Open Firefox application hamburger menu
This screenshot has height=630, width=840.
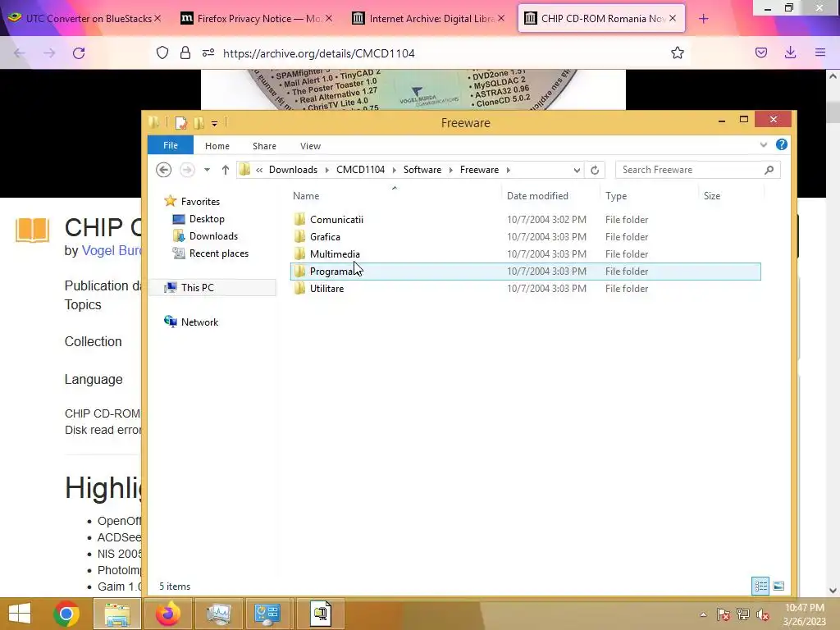(820, 52)
